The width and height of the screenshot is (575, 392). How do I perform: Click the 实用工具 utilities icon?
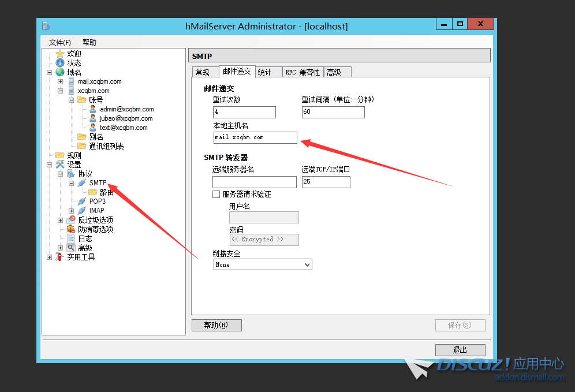tap(60, 257)
